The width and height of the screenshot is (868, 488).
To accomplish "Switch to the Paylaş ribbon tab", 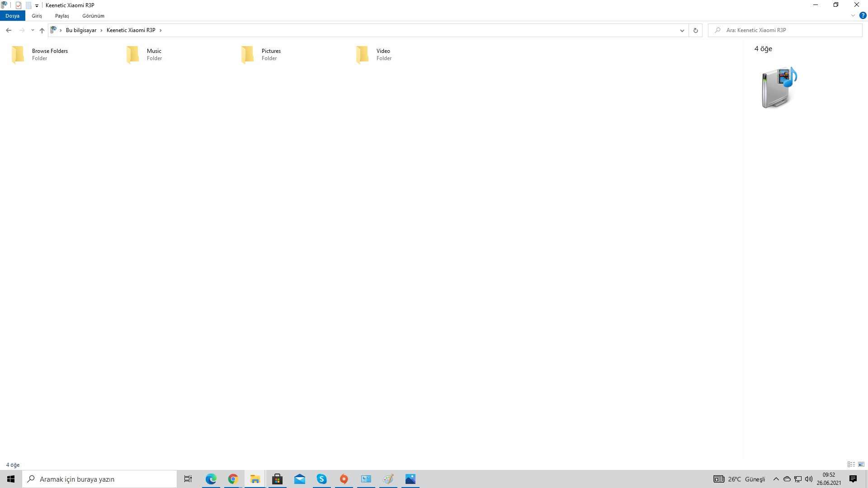I will point(62,16).
